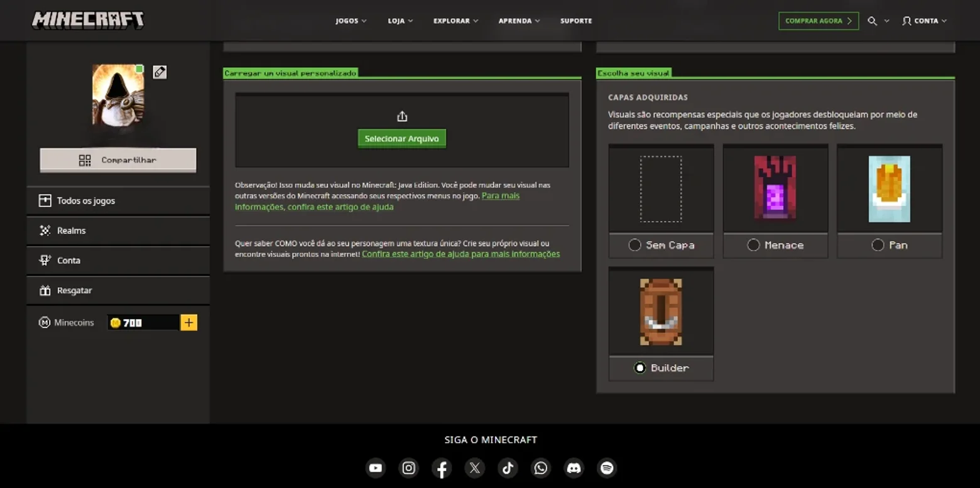Click the upload file icon
The width and height of the screenshot is (980, 488).
(402, 116)
